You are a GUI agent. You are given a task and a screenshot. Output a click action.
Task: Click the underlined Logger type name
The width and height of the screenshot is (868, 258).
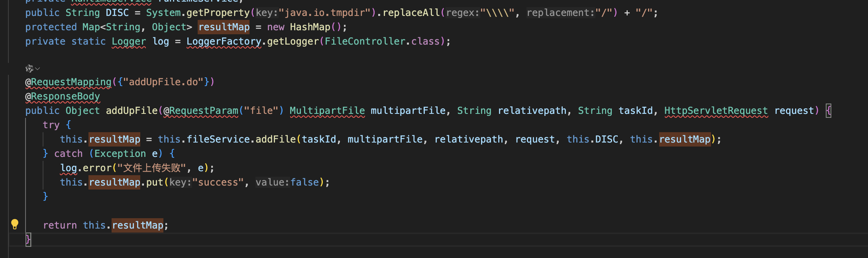128,41
